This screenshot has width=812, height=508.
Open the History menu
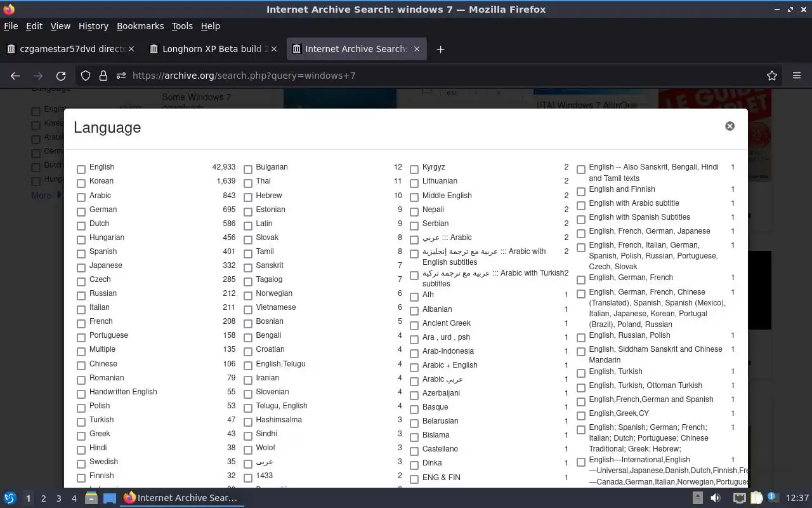93,26
